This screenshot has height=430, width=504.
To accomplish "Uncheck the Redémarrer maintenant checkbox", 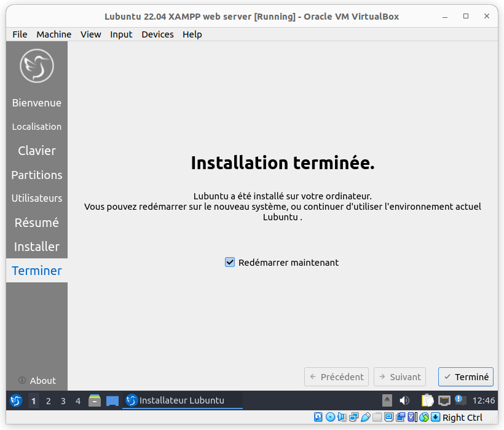I will pos(230,262).
